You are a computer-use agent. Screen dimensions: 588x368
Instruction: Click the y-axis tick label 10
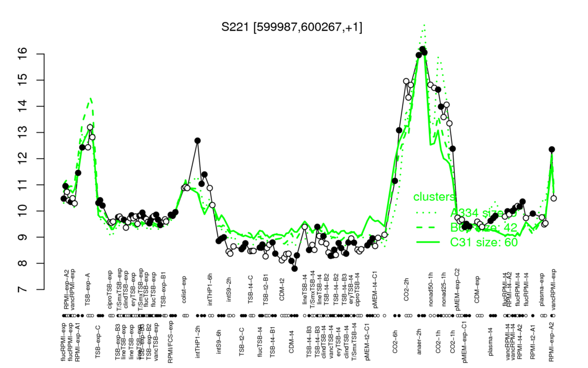pyautogui.click(x=23, y=211)
